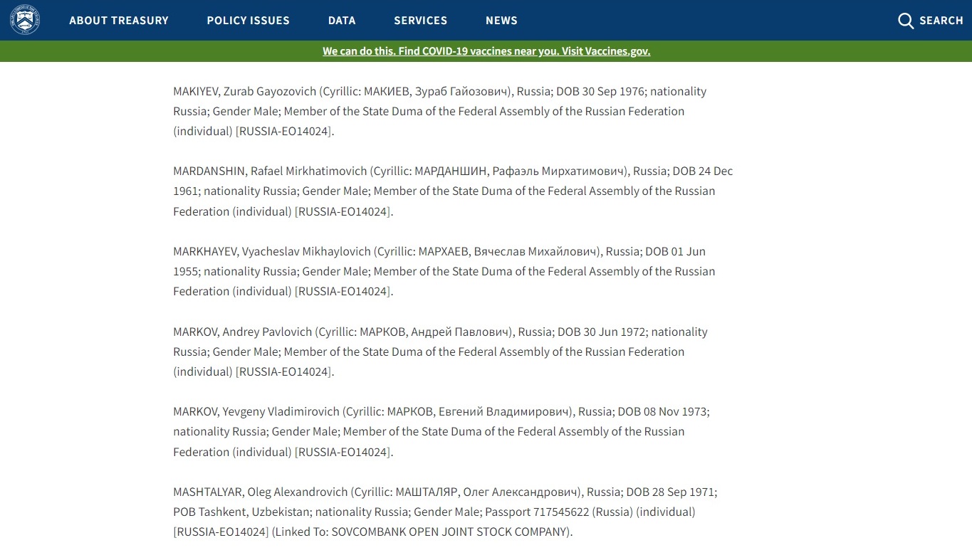Open the Services menu
The width and height of the screenshot is (972, 560).
[421, 21]
